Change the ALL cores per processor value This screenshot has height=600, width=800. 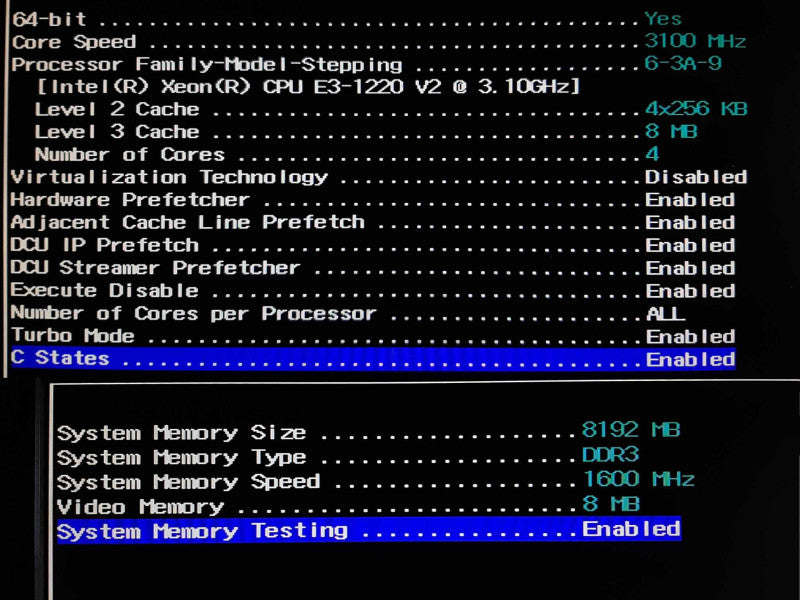point(666,313)
